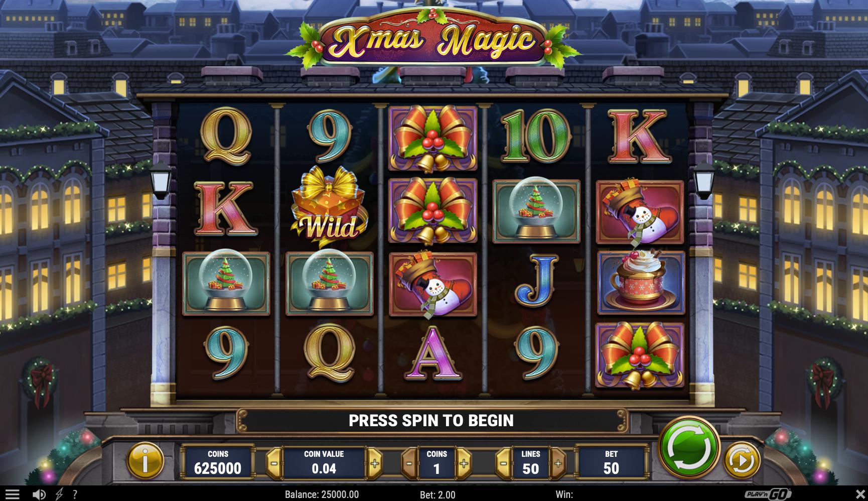Screen dimensions: 868x501
Task: Open the gold info paytable button
Action: 145,459
